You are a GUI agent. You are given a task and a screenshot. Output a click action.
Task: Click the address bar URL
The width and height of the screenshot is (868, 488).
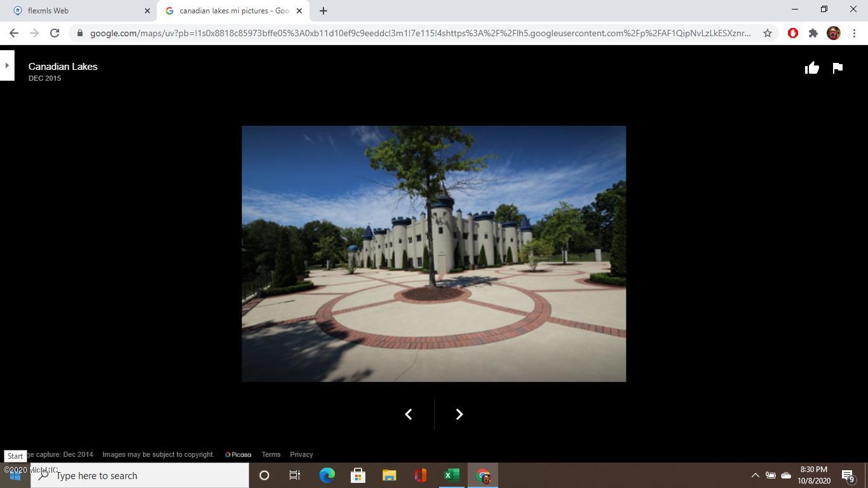click(x=419, y=33)
